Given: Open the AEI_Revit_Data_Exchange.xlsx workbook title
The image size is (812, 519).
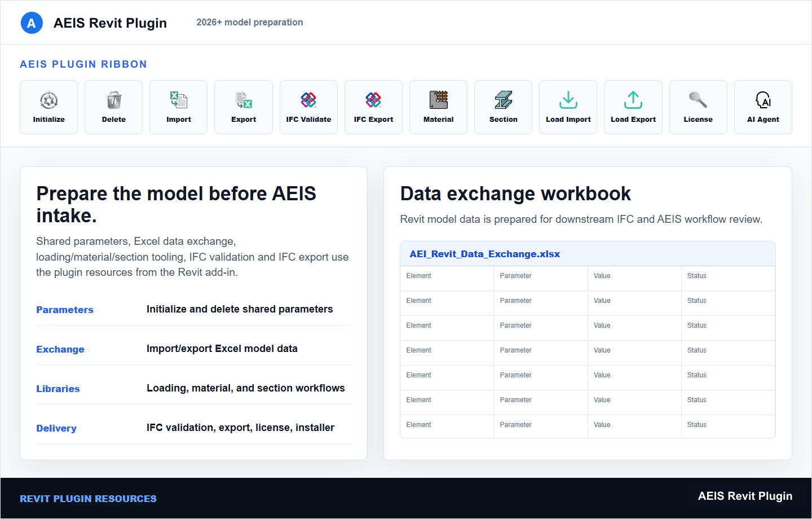Looking at the screenshot, I should 485,254.
